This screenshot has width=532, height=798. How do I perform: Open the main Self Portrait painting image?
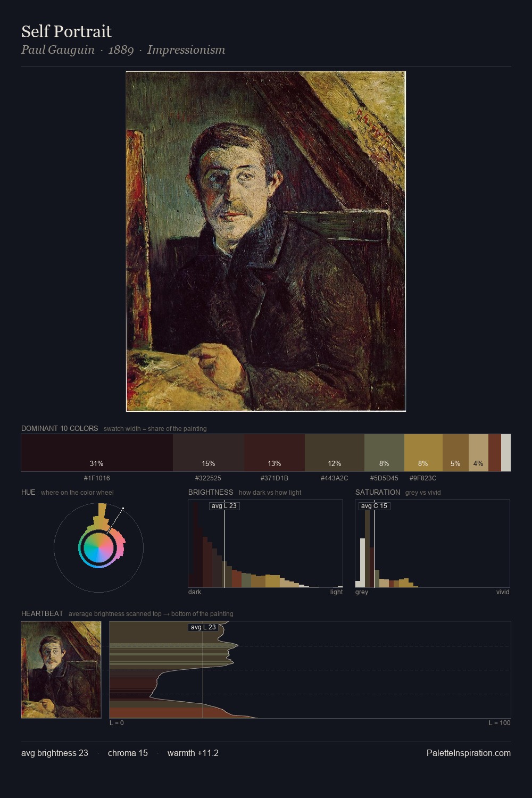pyautogui.click(x=266, y=241)
